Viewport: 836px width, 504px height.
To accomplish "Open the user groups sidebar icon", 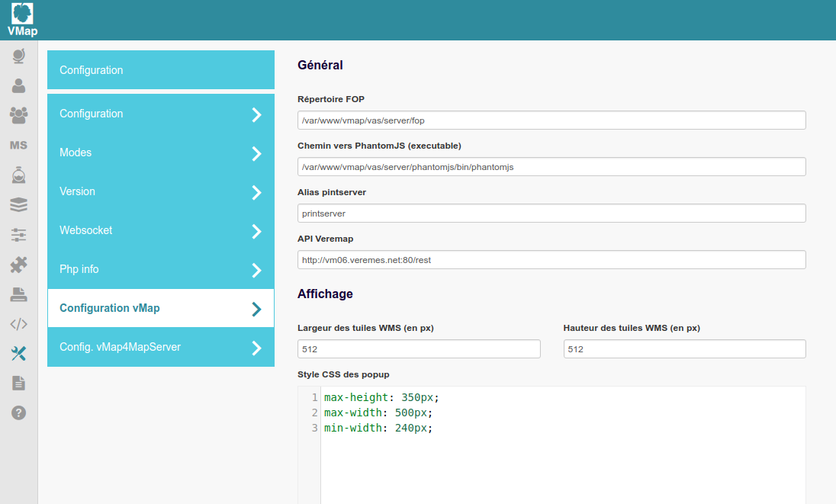I will pyautogui.click(x=18, y=115).
